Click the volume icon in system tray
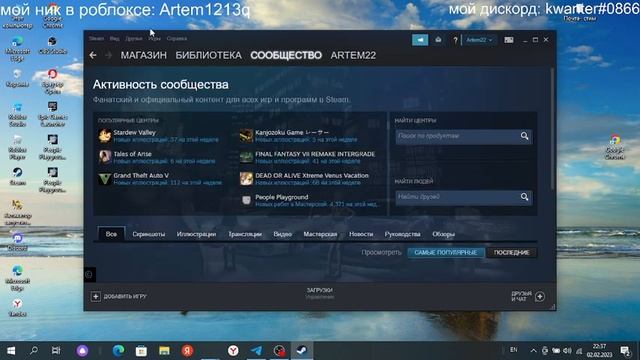640x360 pixels. click(567, 351)
